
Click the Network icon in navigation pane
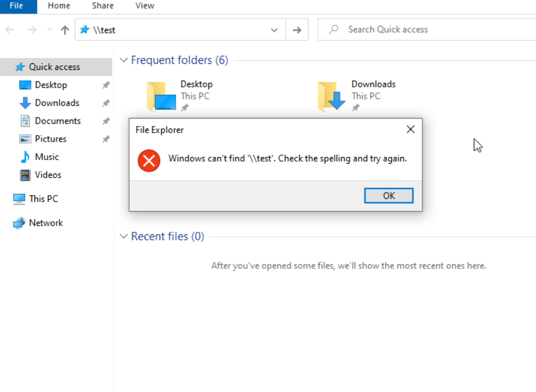pyautogui.click(x=19, y=223)
